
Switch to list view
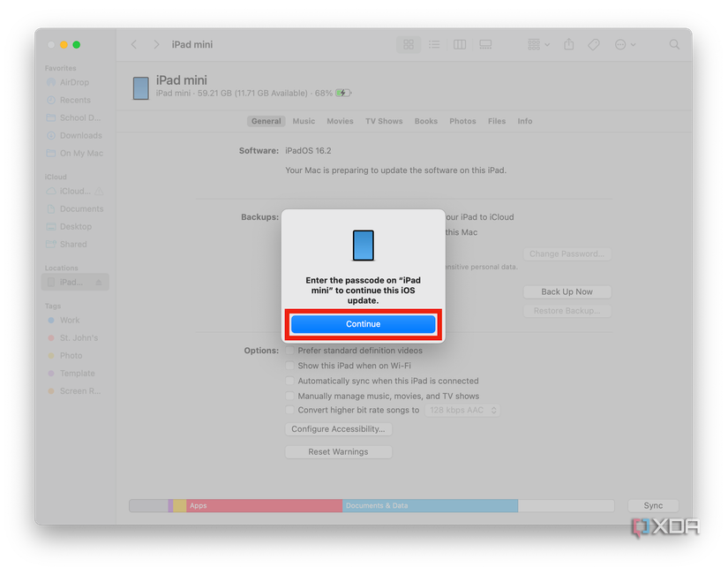coord(434,45)
